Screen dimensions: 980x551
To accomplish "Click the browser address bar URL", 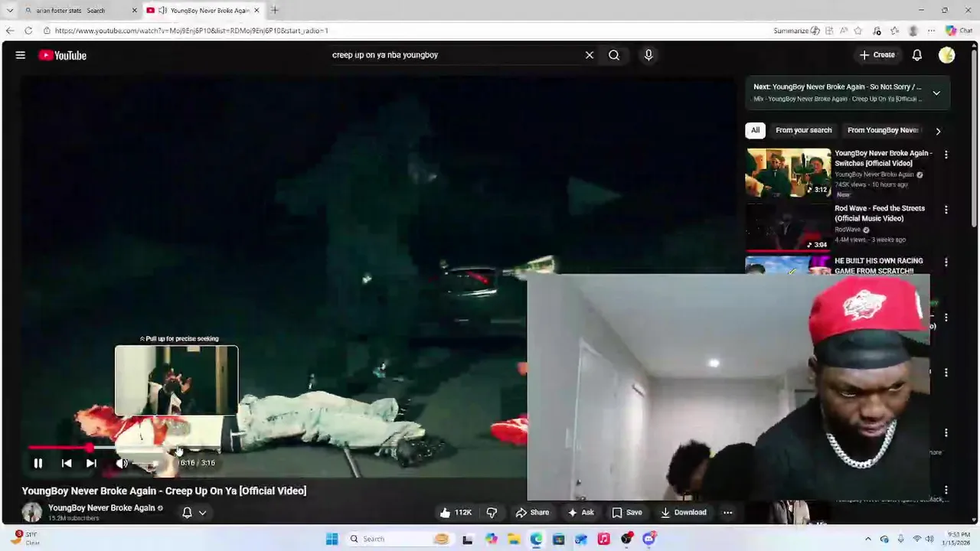I will click(x=191, y=31).
